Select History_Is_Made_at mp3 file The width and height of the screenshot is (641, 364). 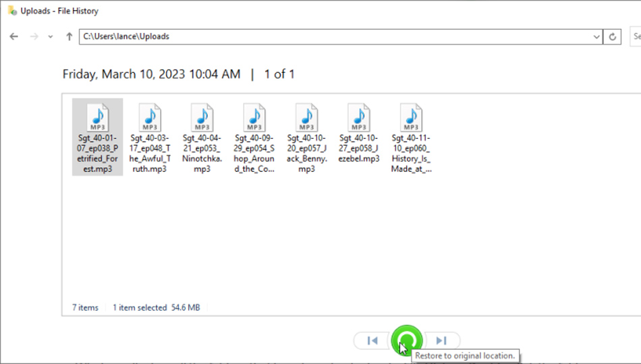[x=411, y=137]
